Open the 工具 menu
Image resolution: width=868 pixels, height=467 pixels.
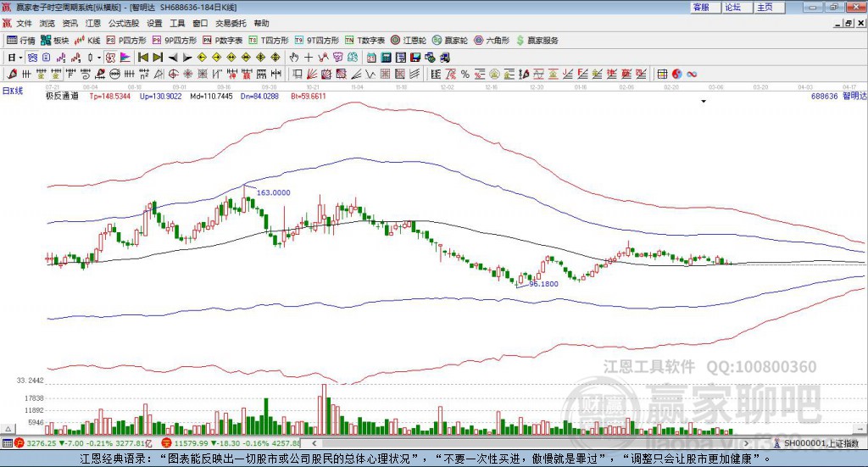(177, 23)
